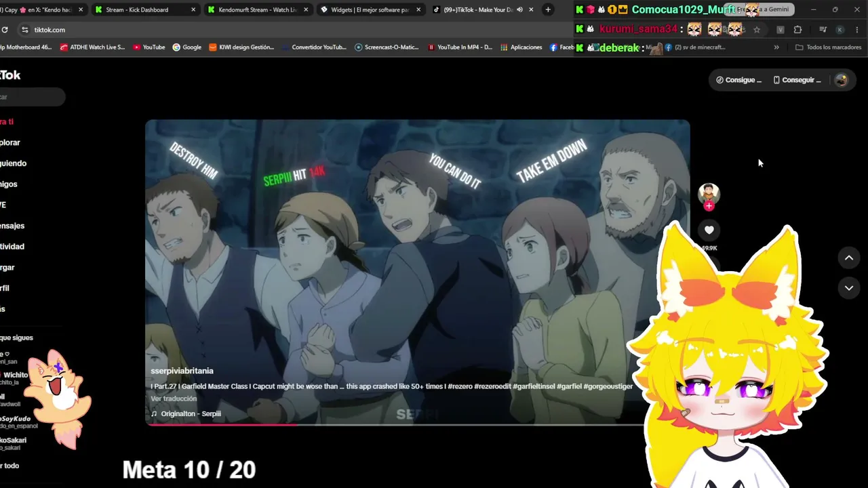The height and width of the screenshot is (488, 868).
Task: Open the creator avatar beside the video
Action: tap(709, 194)
